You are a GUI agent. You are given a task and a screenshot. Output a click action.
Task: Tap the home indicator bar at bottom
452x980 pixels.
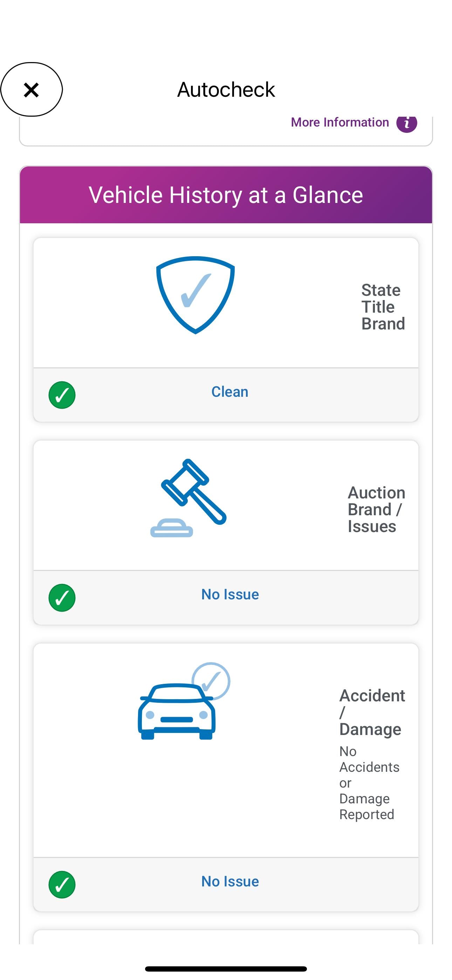[226, 968]
